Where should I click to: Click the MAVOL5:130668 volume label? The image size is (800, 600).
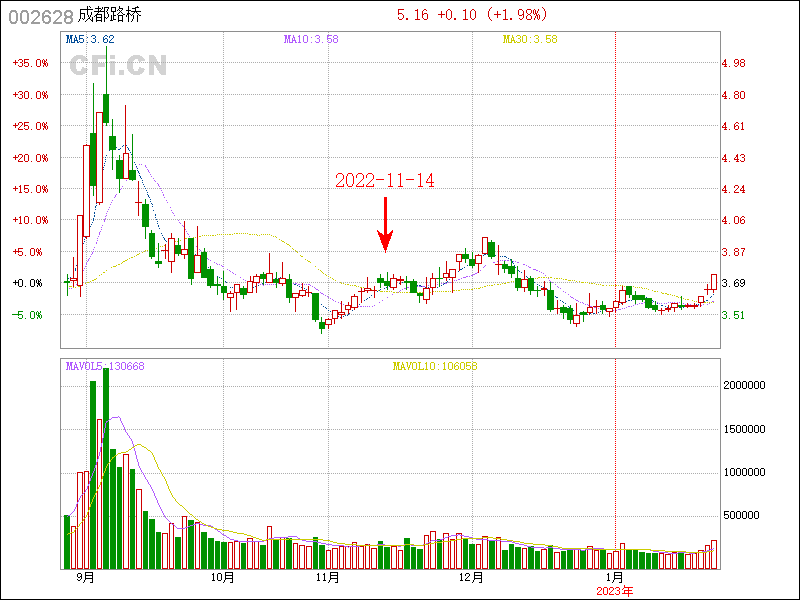coord(105,366)
